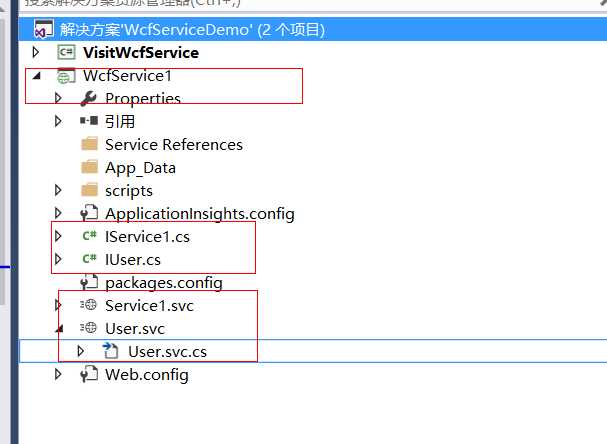The width and height of the screenshot is (607, 444).
Task: Click the C# file icon of IUser.cs
Action: (89, 259)
